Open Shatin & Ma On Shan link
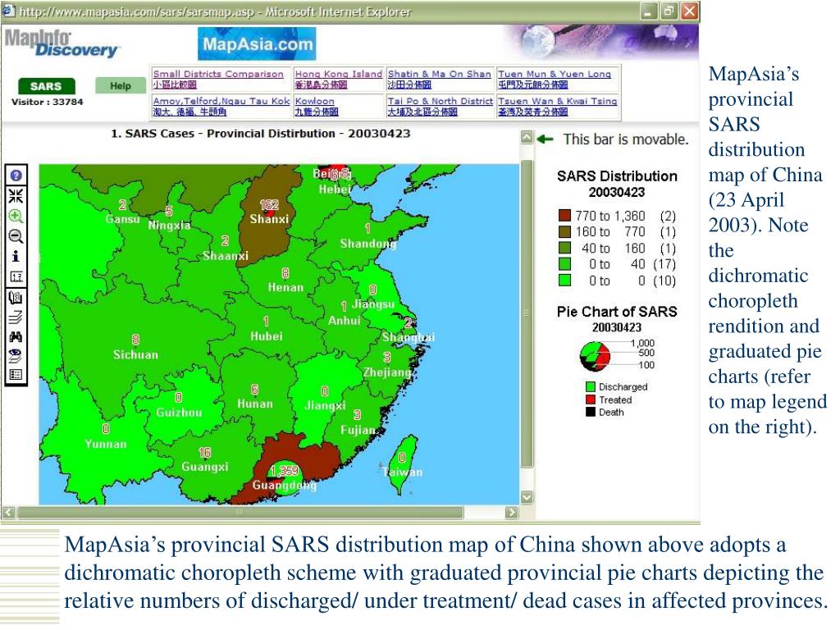Screen dimensions: 840x630 (x=440, y=74)
